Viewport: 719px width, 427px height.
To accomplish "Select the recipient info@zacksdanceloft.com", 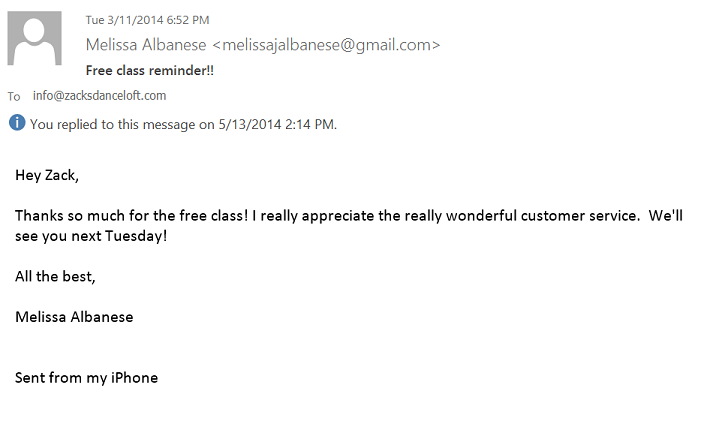I will [x=99, y=96].
